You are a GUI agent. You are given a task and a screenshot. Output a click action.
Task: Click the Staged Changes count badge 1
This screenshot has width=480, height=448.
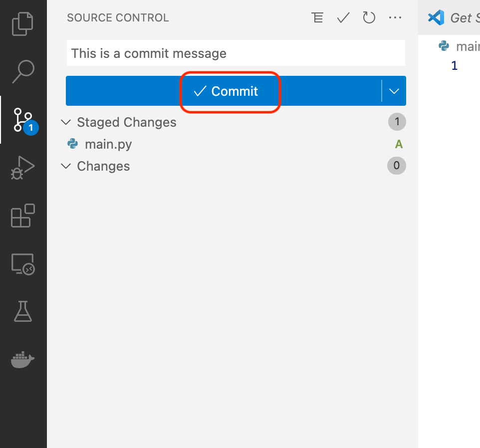tap(397, 122)
